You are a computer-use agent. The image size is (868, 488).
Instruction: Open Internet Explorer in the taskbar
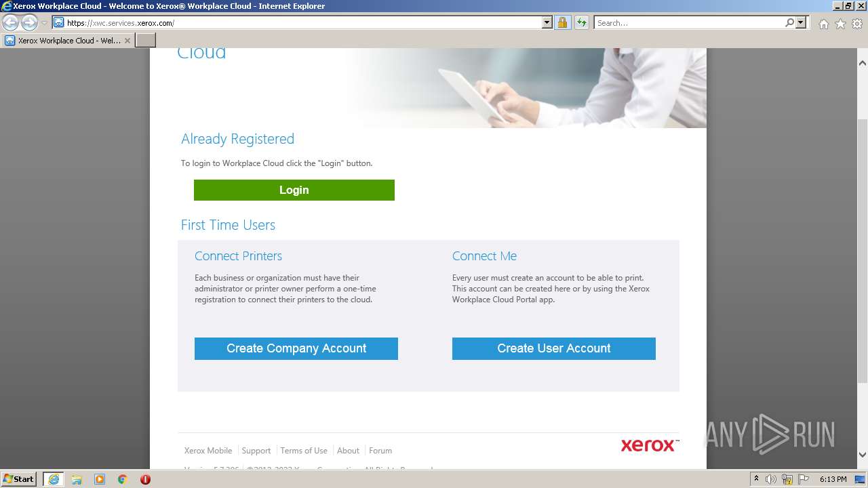click(54, 479)
